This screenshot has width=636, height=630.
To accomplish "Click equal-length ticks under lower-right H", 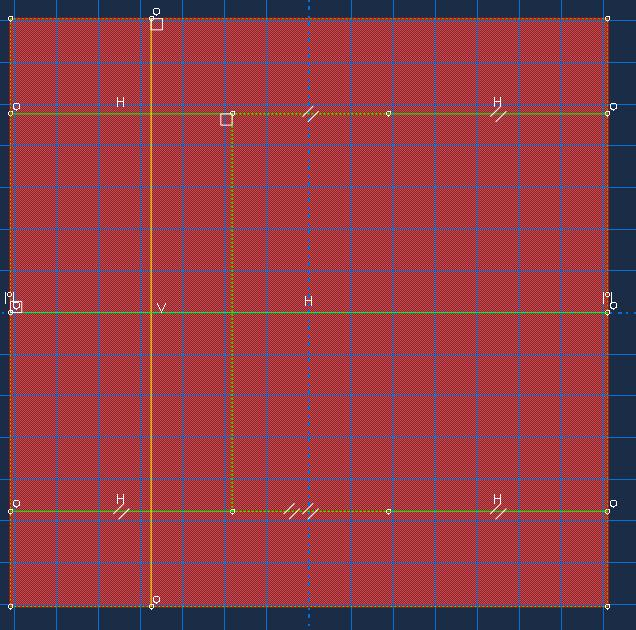I will 498,513.
